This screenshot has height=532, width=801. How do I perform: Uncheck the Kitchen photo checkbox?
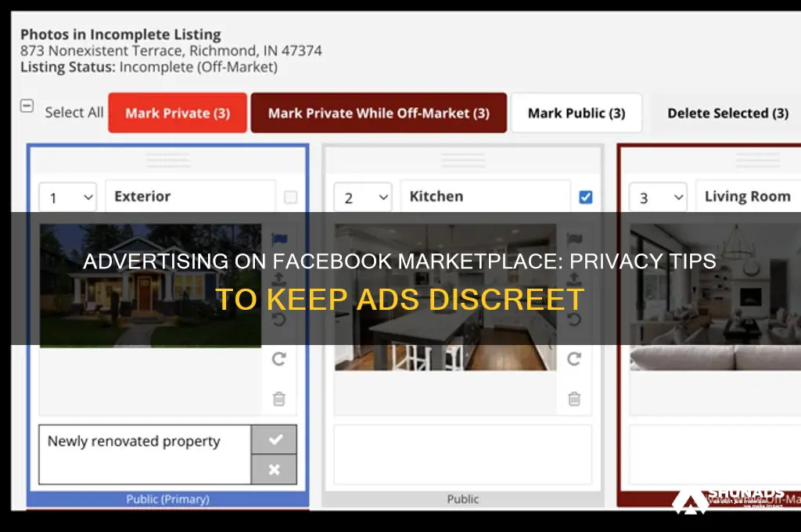[586, 197]
